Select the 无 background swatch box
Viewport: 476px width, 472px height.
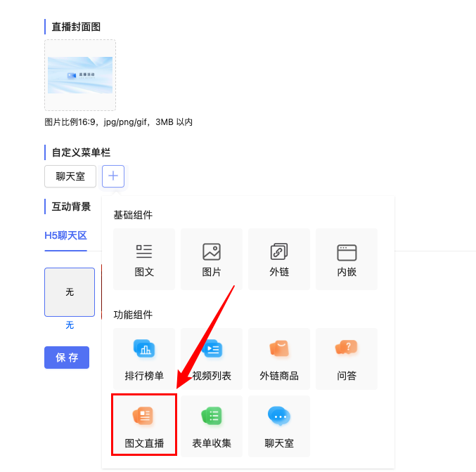click(70, 291)
